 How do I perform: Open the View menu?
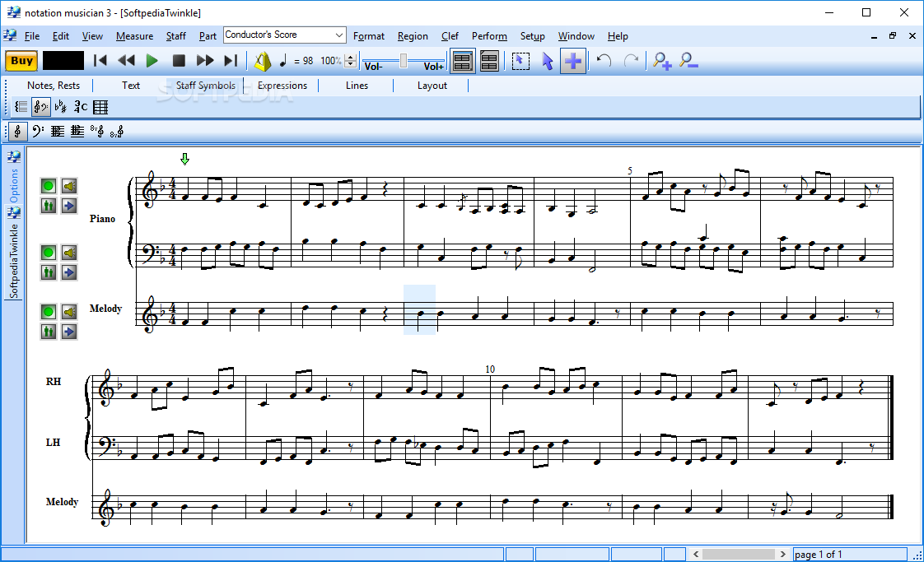(92, 36)
